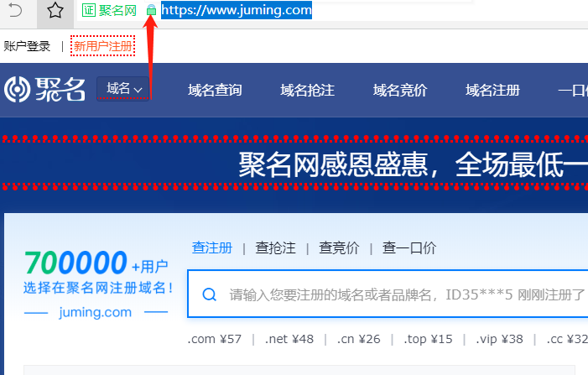
Task: Click the 聚名 logo
Action: (x=44, y=89)
